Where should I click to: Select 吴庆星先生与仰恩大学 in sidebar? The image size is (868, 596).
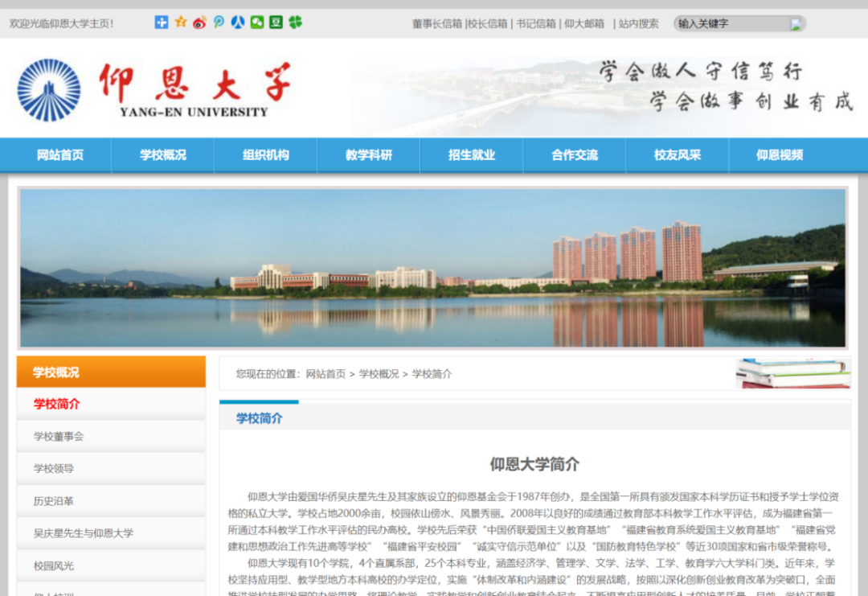[x=111, y=533]
